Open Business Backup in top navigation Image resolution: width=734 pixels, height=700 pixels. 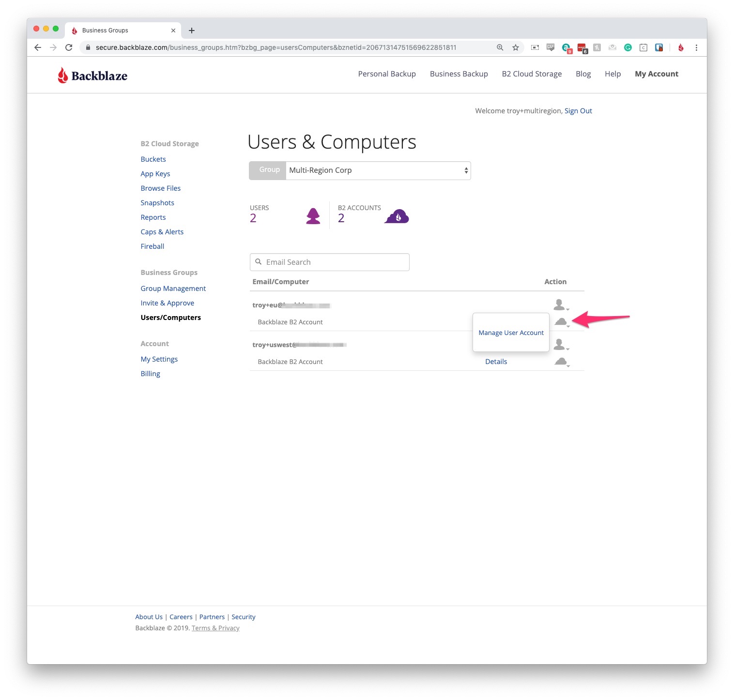tap(459, 74)
